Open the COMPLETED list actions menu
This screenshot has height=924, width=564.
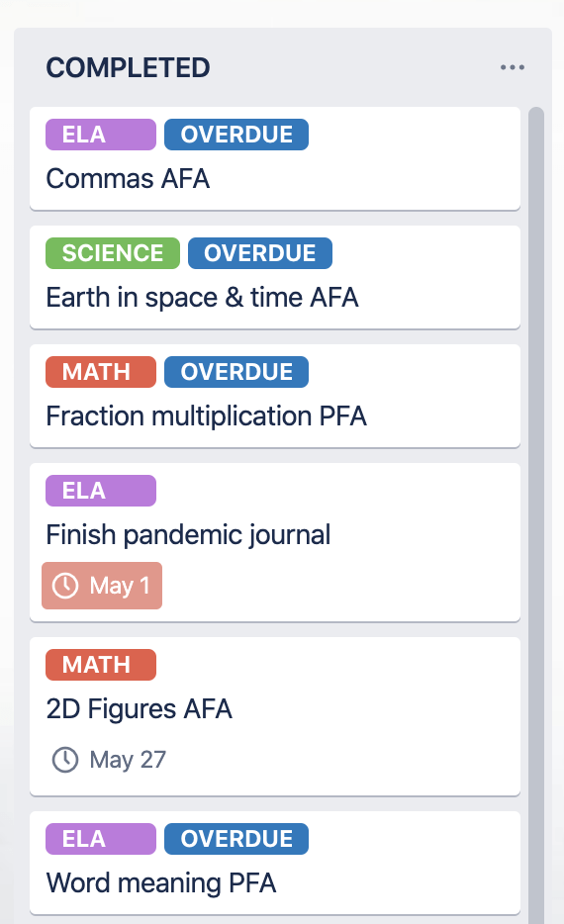(513, 67)
